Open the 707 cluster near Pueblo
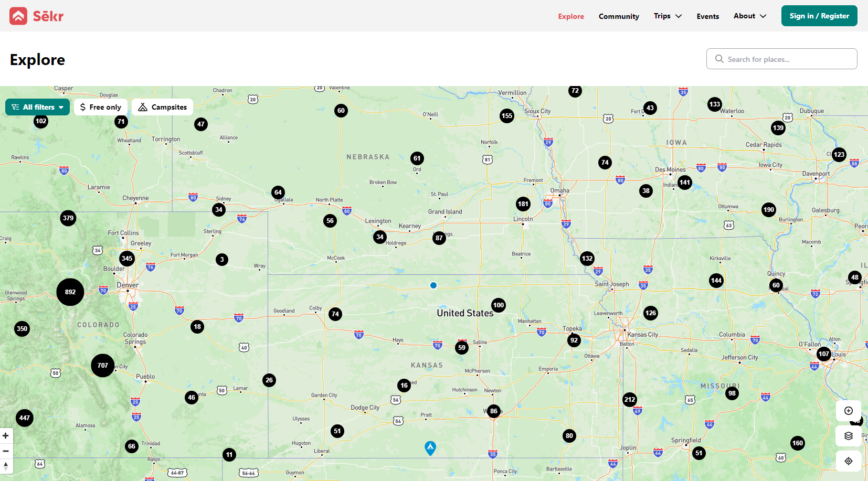This screenshot has height=481, width=868. pyautogui.click(x=103, y=366)
